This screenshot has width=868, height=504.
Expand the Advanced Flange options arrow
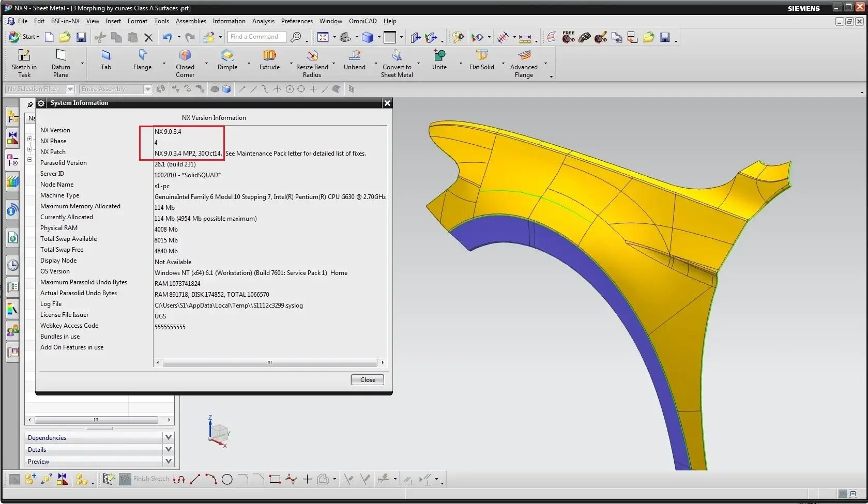click(x=546, y=64)
